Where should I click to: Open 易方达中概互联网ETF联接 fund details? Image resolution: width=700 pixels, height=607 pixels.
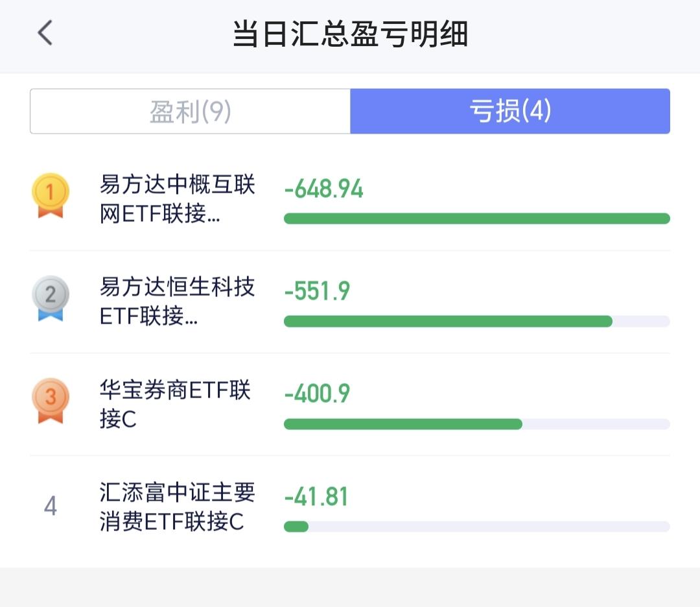177,198
